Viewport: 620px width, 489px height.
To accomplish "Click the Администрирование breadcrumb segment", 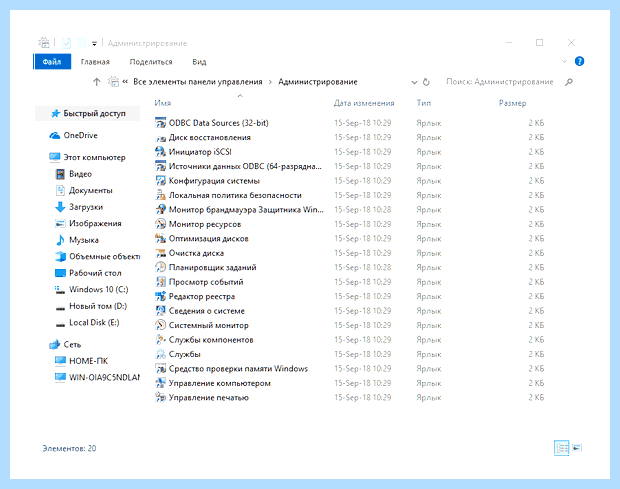I will (x=318, y=82).
